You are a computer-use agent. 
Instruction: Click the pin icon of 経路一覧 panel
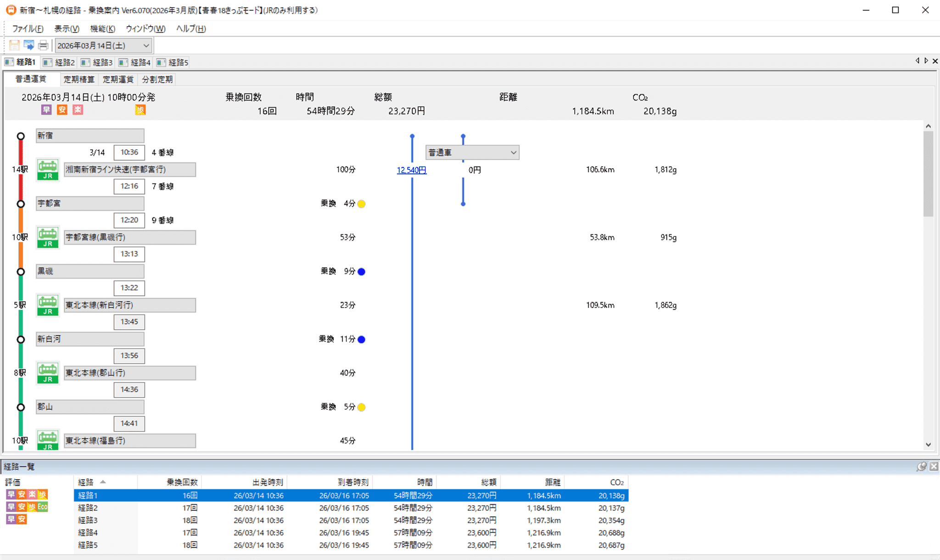tap(921, 466)
